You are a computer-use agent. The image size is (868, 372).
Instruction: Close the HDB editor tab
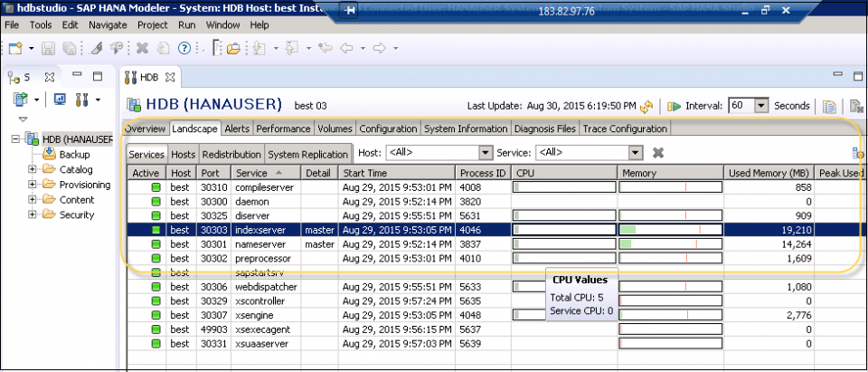(x=168, y=76)
